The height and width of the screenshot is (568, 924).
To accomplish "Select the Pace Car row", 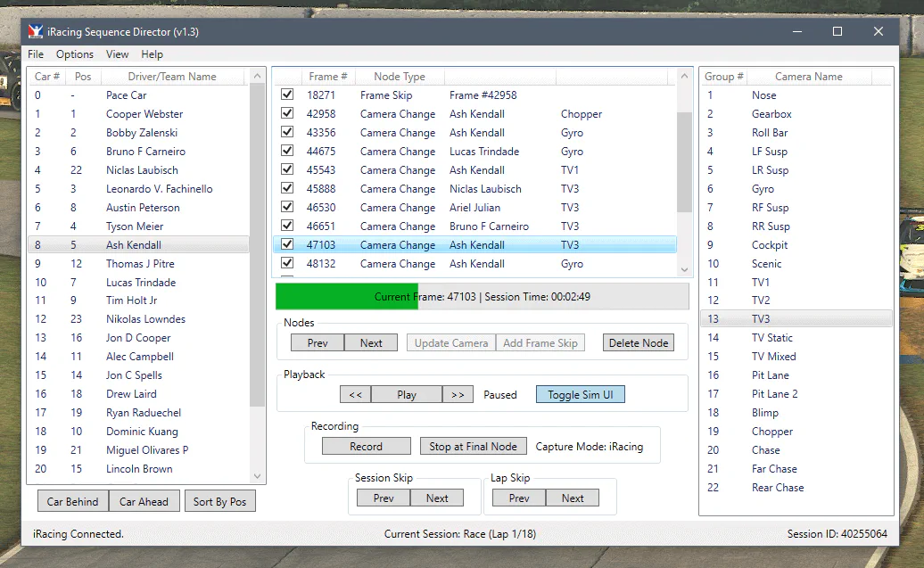I will [138, 95].
